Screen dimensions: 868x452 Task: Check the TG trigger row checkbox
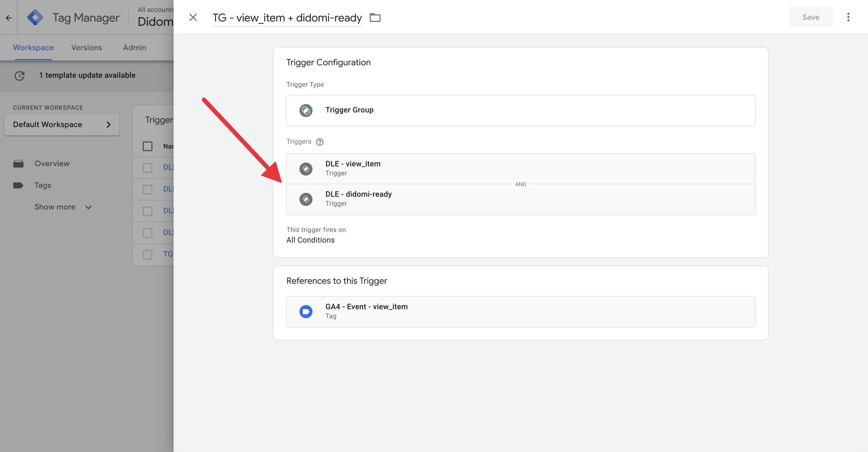(148, 254)
